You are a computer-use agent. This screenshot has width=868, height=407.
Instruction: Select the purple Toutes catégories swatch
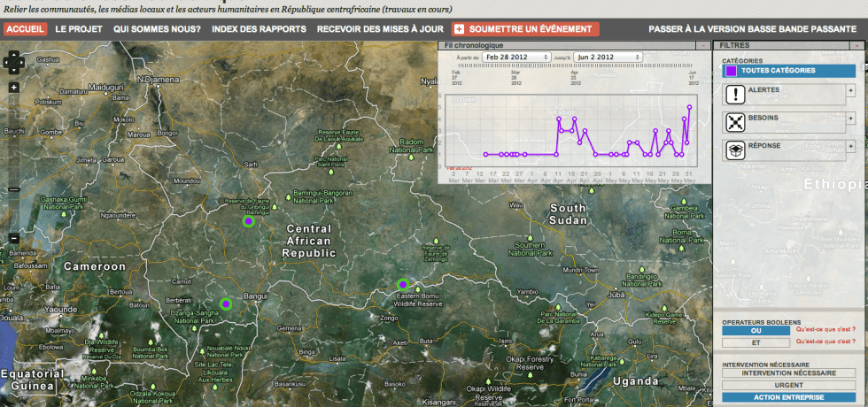point(731,71)
